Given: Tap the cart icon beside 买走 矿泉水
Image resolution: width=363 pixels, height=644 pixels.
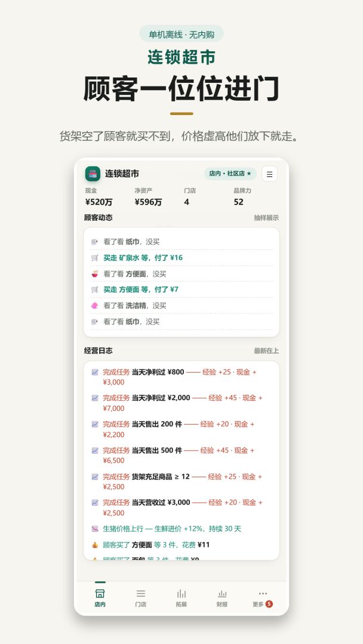Looking at the screenshot, I should pyautogui.click(x=94, y=258).
